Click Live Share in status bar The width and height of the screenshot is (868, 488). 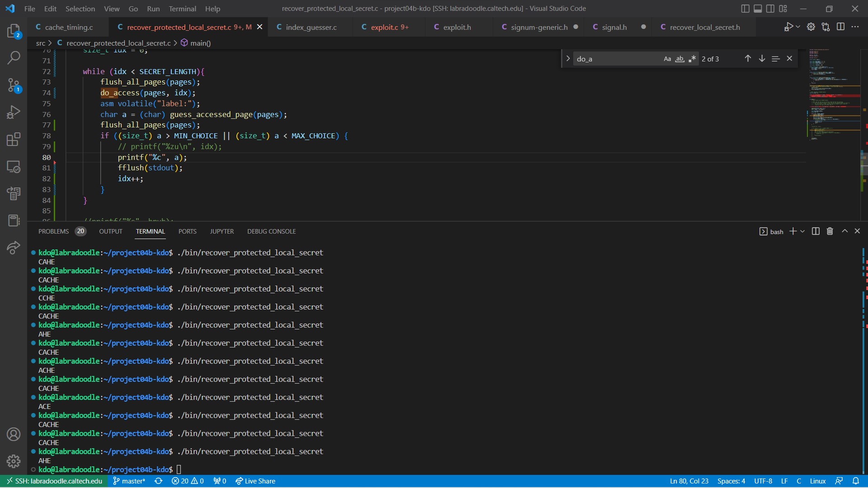(255, 481)
